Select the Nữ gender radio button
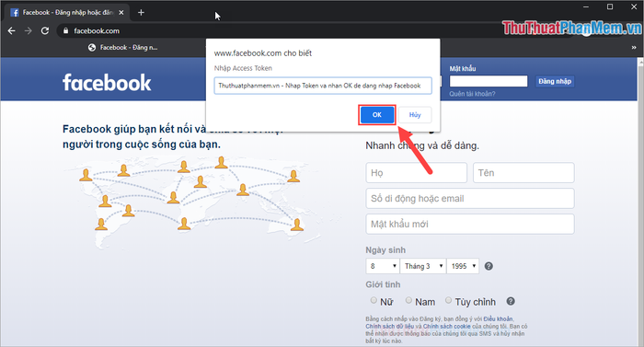 [374, 300]
